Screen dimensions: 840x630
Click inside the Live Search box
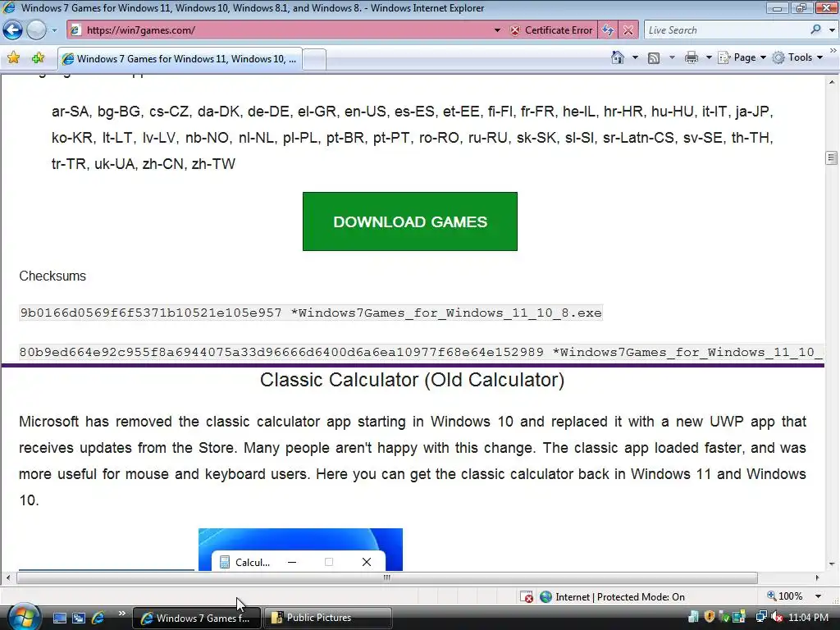point(726,30)
